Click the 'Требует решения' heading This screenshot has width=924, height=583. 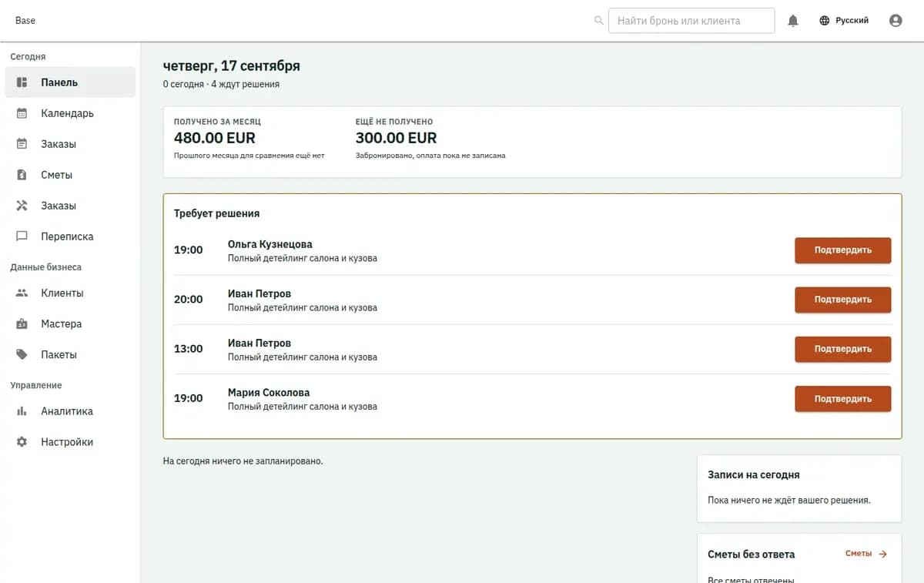point(216,213)
